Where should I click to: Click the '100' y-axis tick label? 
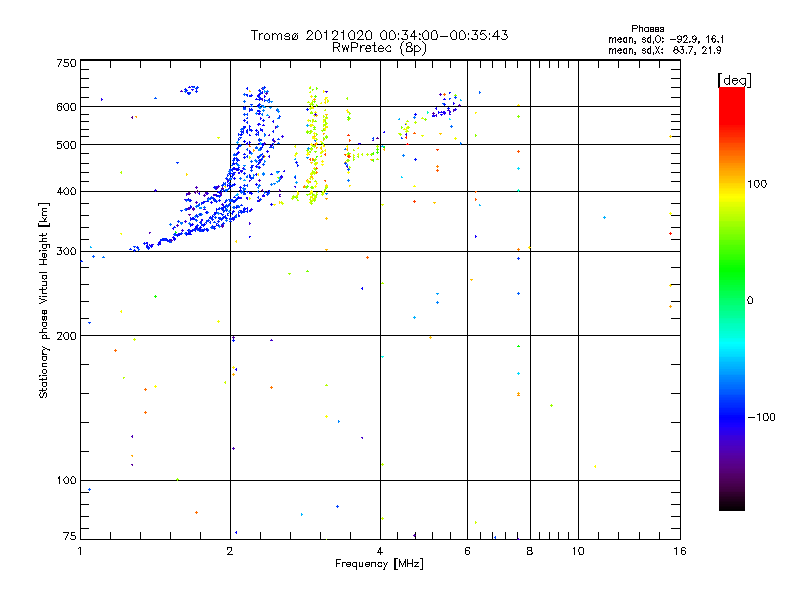66,481
